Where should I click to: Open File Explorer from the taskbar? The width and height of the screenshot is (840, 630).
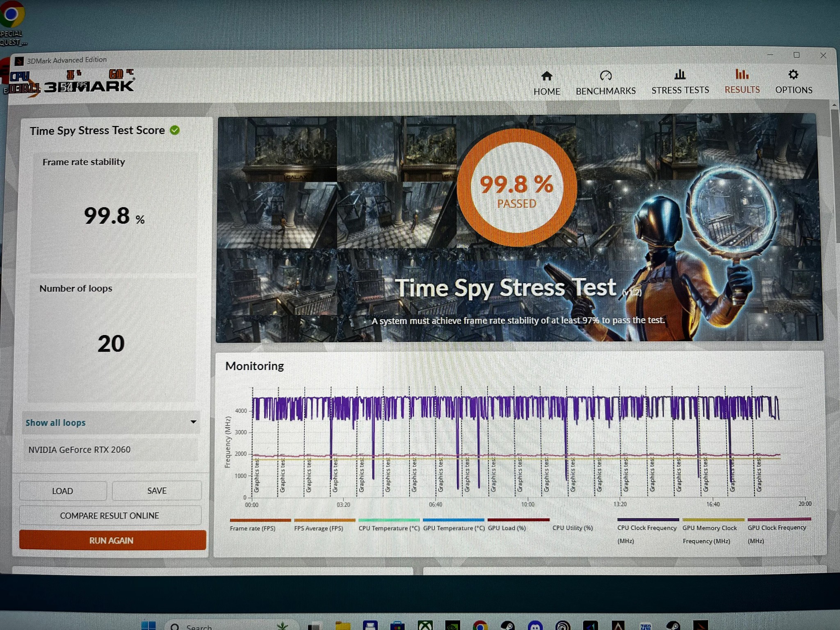pos(343,625)
